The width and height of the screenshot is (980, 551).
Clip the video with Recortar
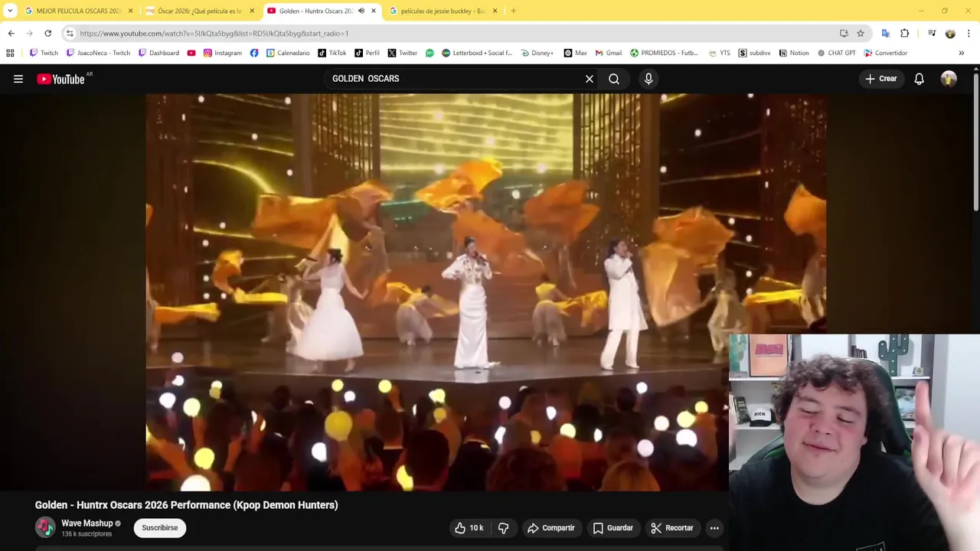(x=672, y=528)
